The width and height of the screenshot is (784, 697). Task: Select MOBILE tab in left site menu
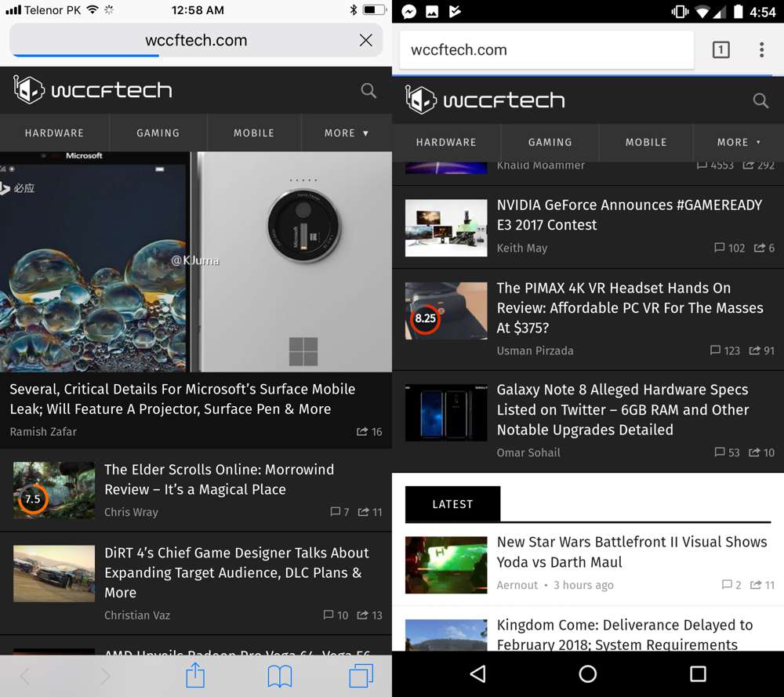254,133
